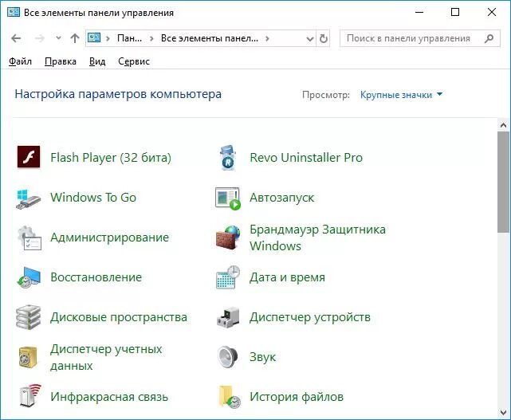Viewport: 511px width, 420px height.
Task: Click the Автозапуск icon
Action: [228, 198]
